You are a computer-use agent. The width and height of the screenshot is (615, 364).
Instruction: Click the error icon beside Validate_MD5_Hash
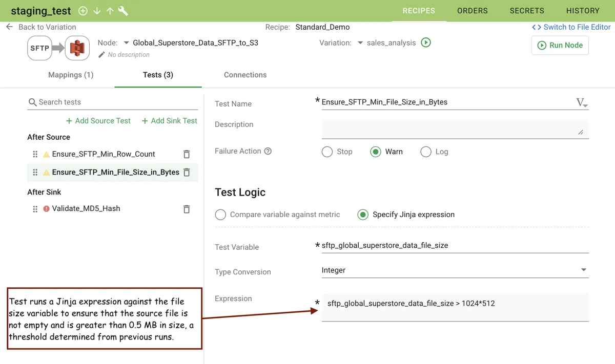coord(47,208)
